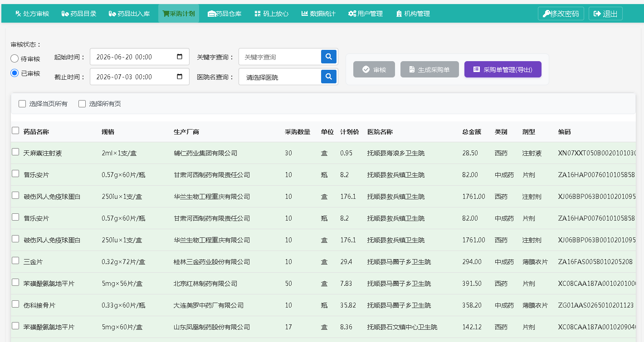644x342 pixels.
Task: Click the 采购数量 column header
Action: [x=298, y=132]
